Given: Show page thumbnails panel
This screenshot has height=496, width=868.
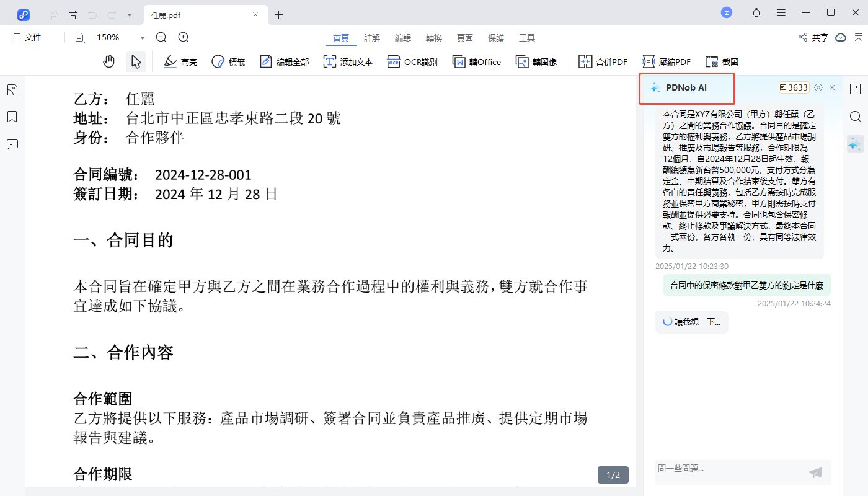Looking at the screenshot, I should pyautogui.click(x=12, y=89).
